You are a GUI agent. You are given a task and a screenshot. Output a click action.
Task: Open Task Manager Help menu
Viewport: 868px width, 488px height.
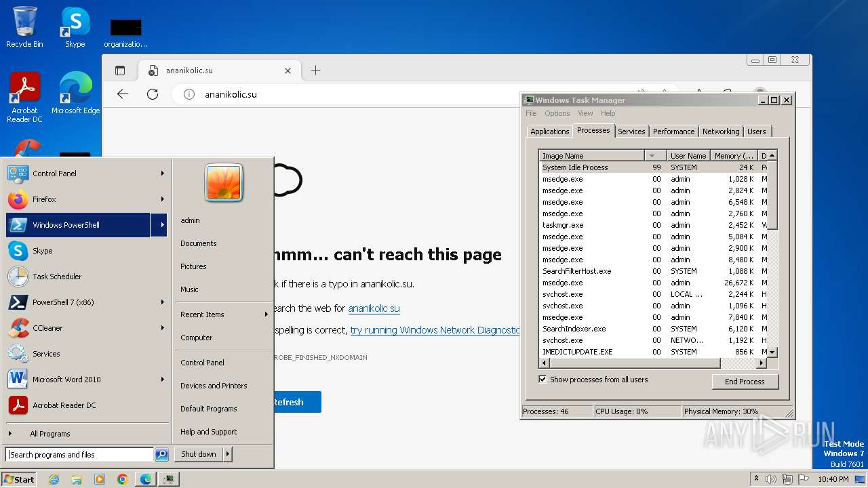pos(608,113)
